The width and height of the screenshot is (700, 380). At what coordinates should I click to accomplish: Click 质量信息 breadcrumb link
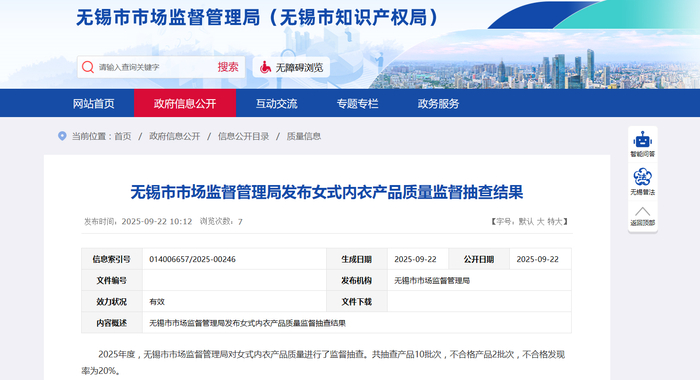304,136
